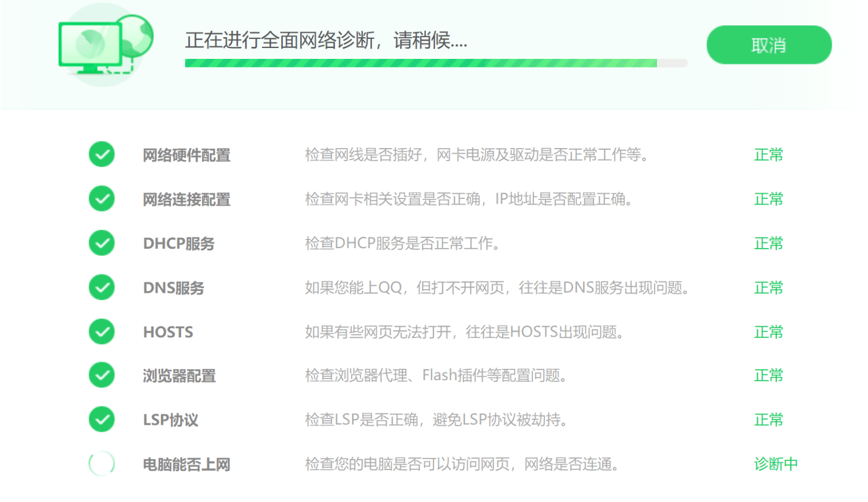Image resolution: width=868 pixels, height=502 pixels.
Task: Click the 正在进行全面网络诊断 heading text
Action: (x=326, y=40)
